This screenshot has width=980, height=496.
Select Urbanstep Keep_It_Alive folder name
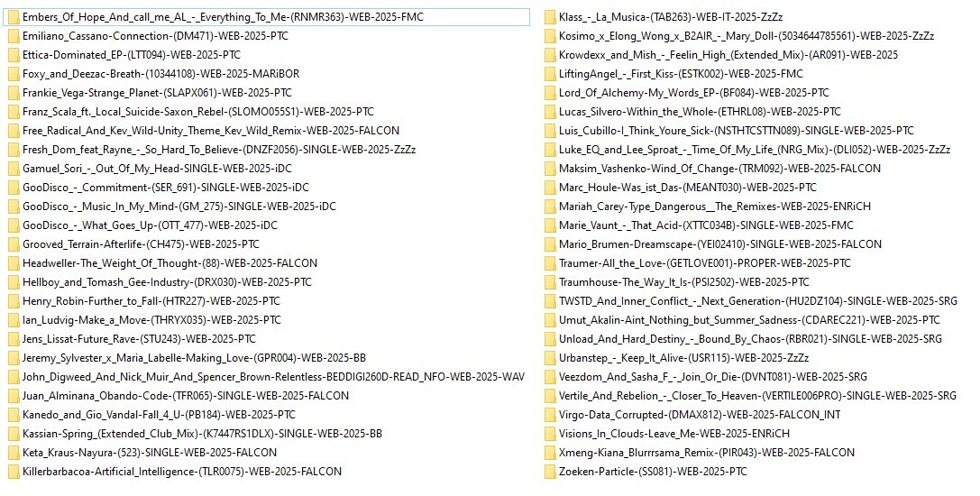(x=683, y=358)
